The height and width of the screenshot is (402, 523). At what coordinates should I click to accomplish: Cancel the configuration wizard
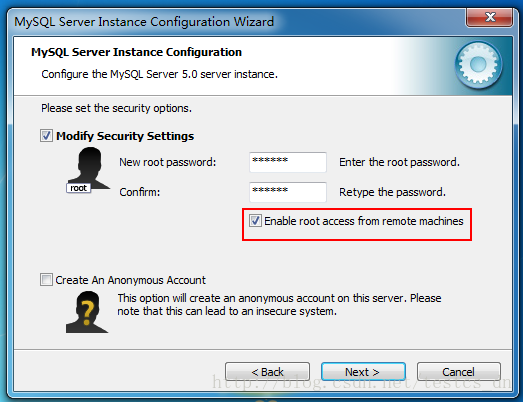(459, 372)
